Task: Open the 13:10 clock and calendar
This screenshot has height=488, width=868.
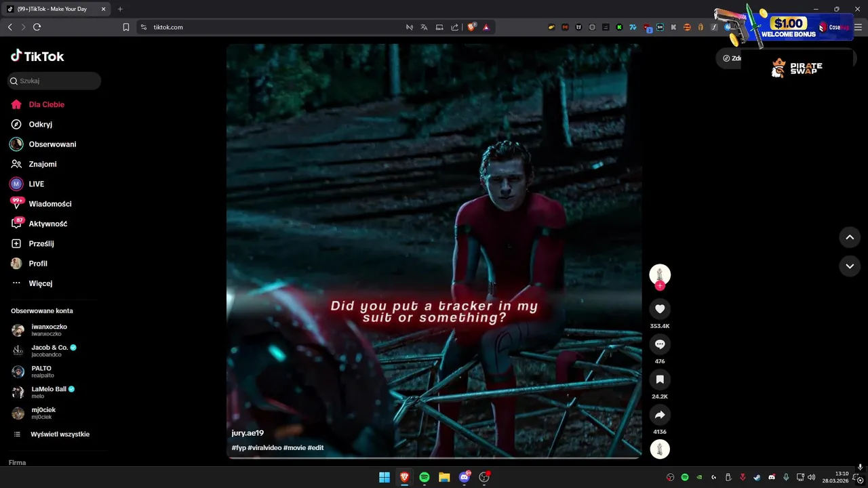Action: click(x=835, y=477)
